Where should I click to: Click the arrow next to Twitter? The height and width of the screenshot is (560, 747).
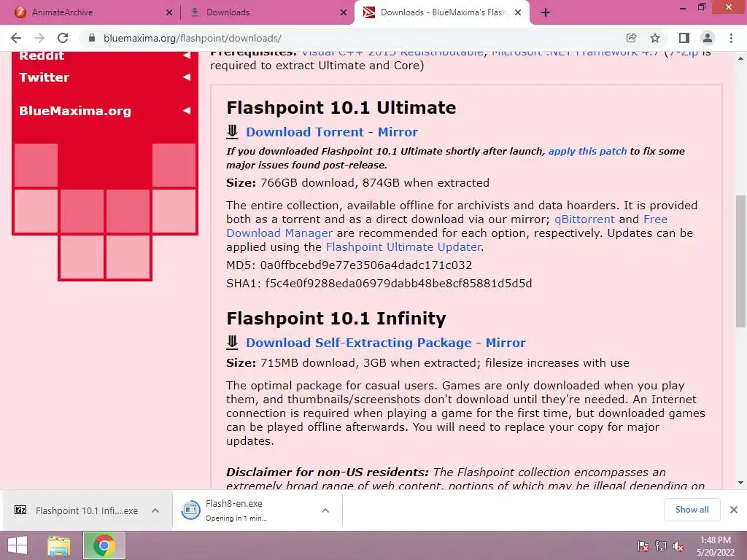(x=187, y=77)
